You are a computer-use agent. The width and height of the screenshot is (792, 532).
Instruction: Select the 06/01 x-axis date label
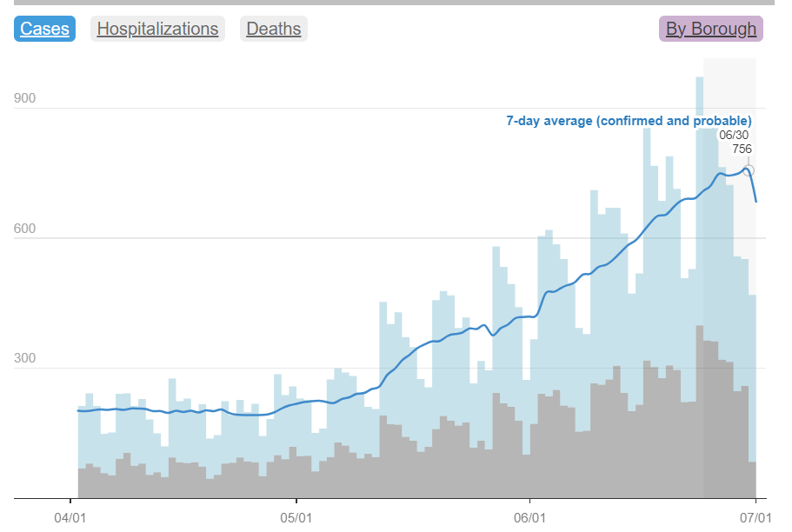point(529,517)
